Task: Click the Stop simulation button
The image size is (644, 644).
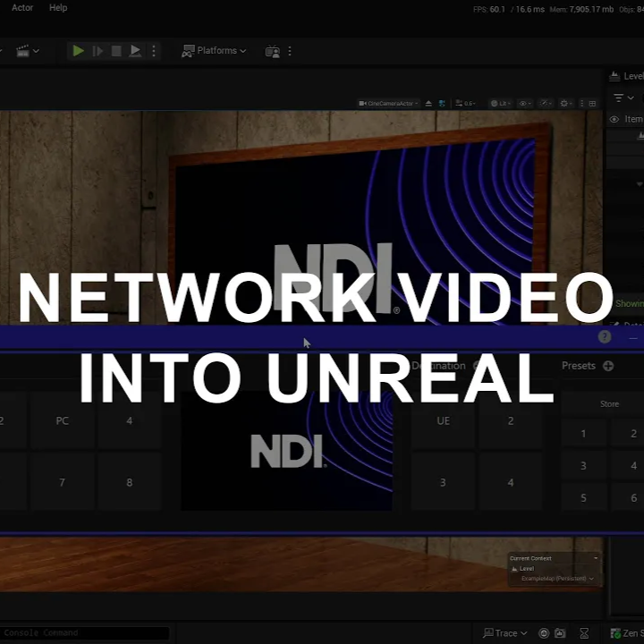Action: click(x=116, y=51)
